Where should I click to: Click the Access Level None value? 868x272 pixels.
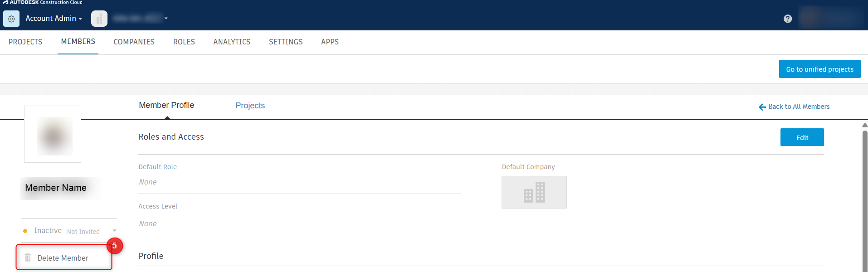pos(148,223)
